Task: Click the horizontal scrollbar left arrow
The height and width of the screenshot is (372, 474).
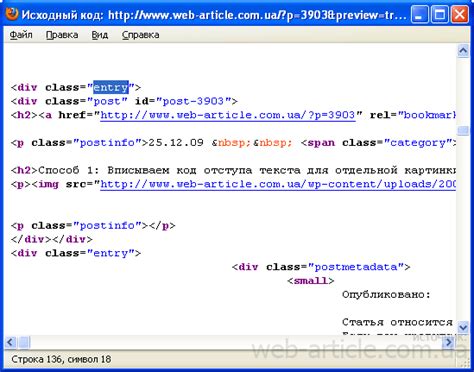Action: [10, 342]
